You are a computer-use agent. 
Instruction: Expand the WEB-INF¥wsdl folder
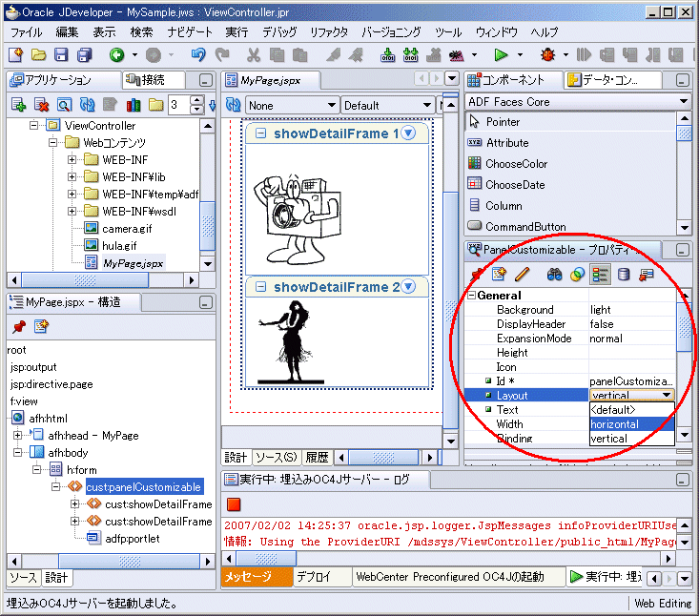pyautogui.click(x=72, y=212)
